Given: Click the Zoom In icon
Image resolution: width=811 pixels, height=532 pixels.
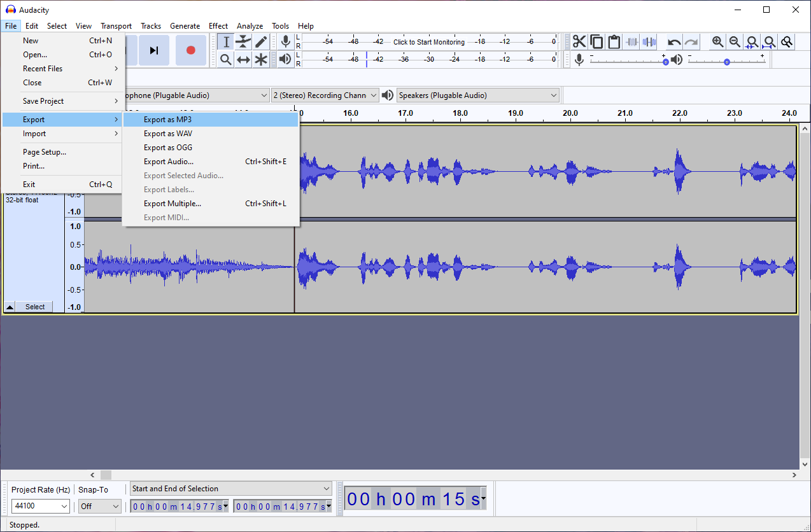Looking at the screenshot, I should coord(717,42).
